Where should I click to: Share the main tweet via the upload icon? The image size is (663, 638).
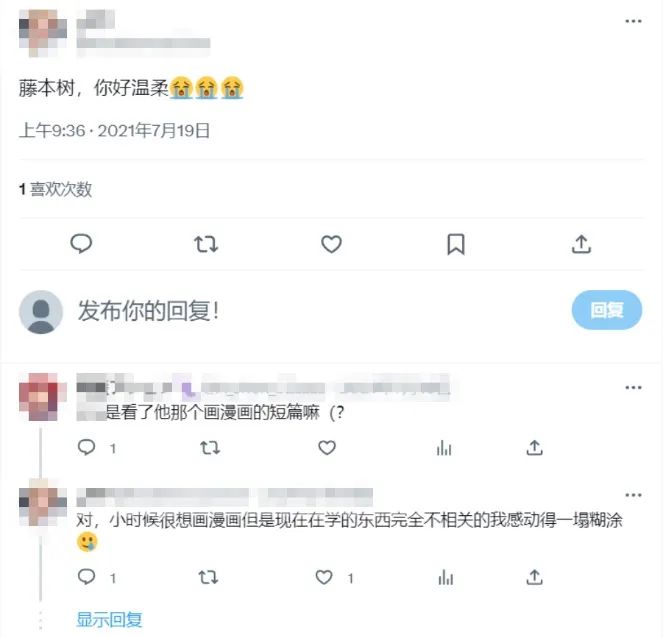(x=581, y=244)
